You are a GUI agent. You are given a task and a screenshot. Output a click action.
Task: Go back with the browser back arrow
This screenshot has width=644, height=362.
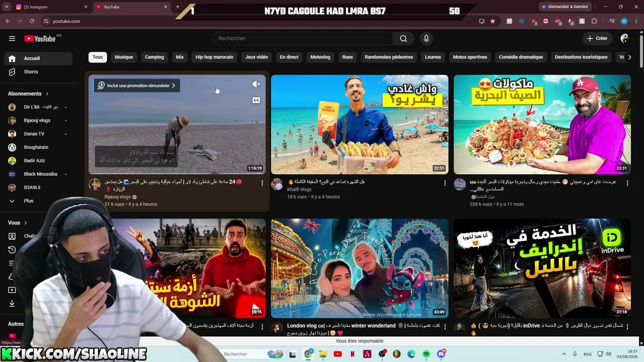coord(8,21)
